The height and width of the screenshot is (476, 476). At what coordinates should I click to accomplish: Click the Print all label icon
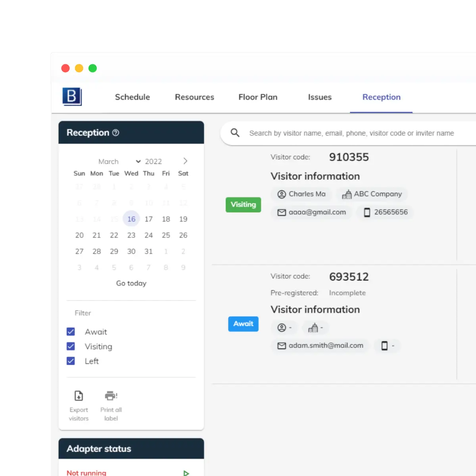point(110,395)
